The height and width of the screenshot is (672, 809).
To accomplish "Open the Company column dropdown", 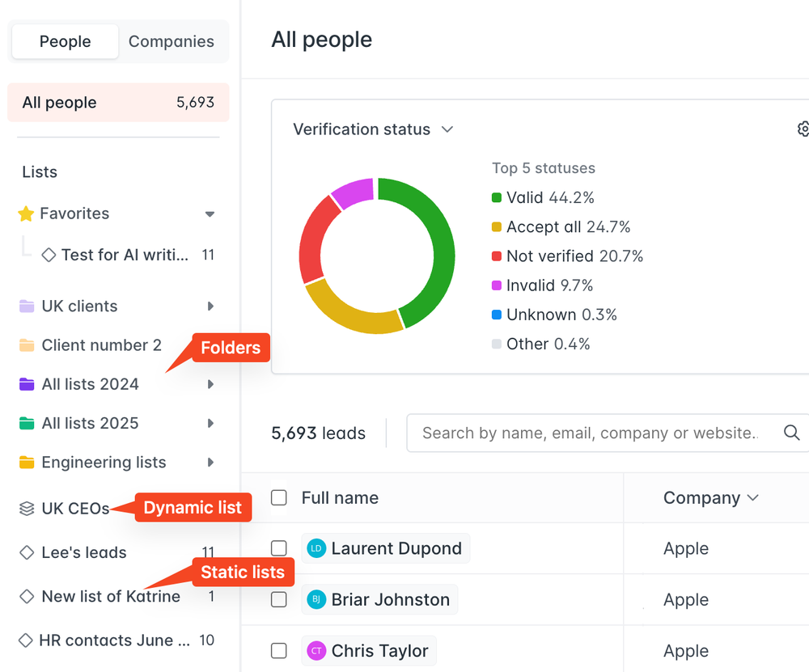I will 752,498.
